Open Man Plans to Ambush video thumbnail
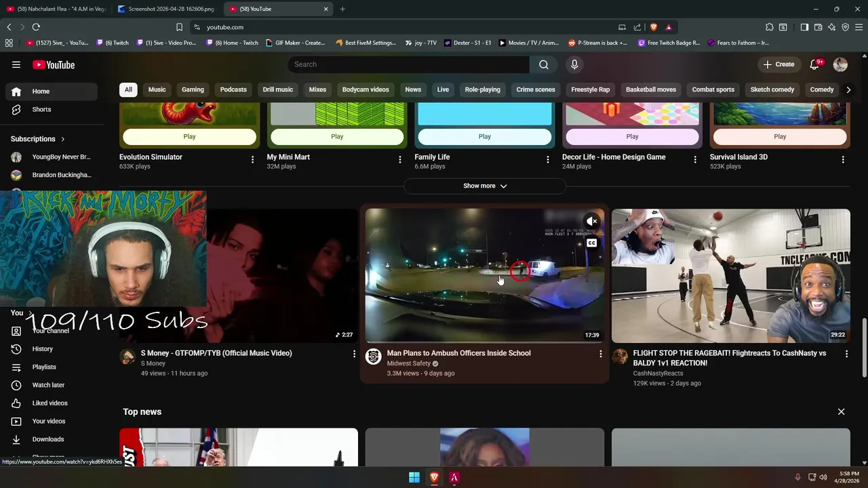 pyautogui.click(x=485, y=275)
